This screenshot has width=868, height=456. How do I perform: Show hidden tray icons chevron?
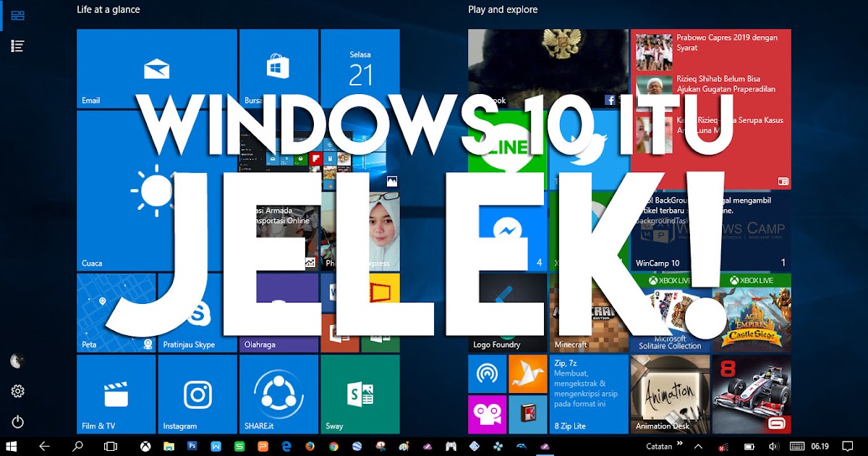[x=699, y=447]
